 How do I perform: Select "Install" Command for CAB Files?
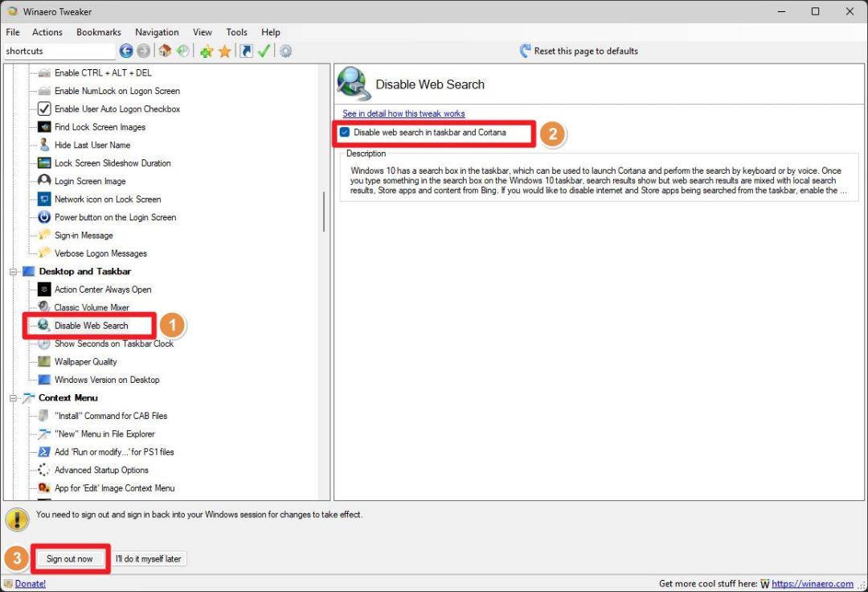click(x=111, y=416)
